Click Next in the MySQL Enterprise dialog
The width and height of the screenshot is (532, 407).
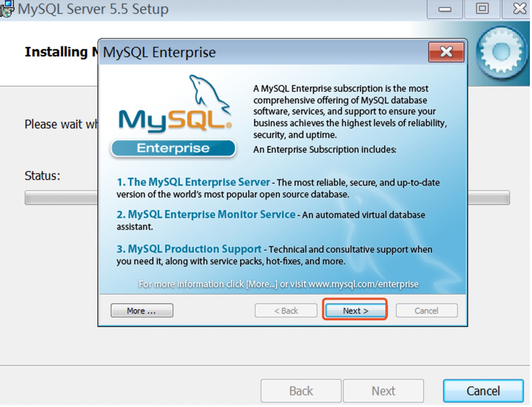coord(355,311)
